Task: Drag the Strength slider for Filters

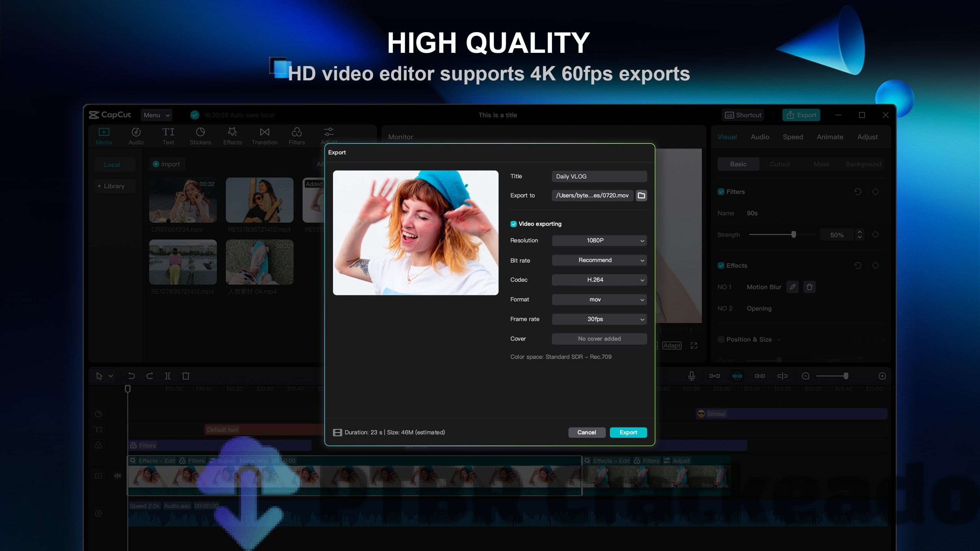Action: coord(793,234)
